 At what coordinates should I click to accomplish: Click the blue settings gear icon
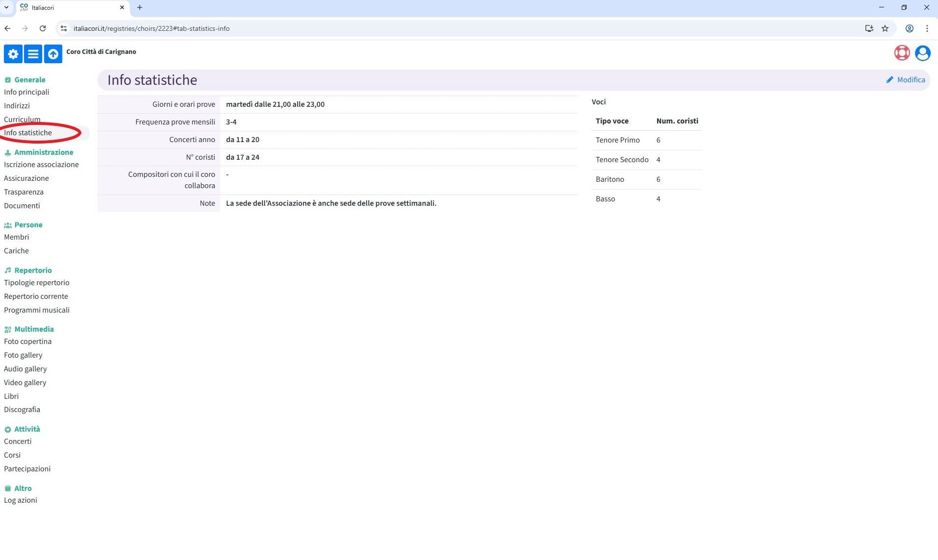[x=13, y=54]
